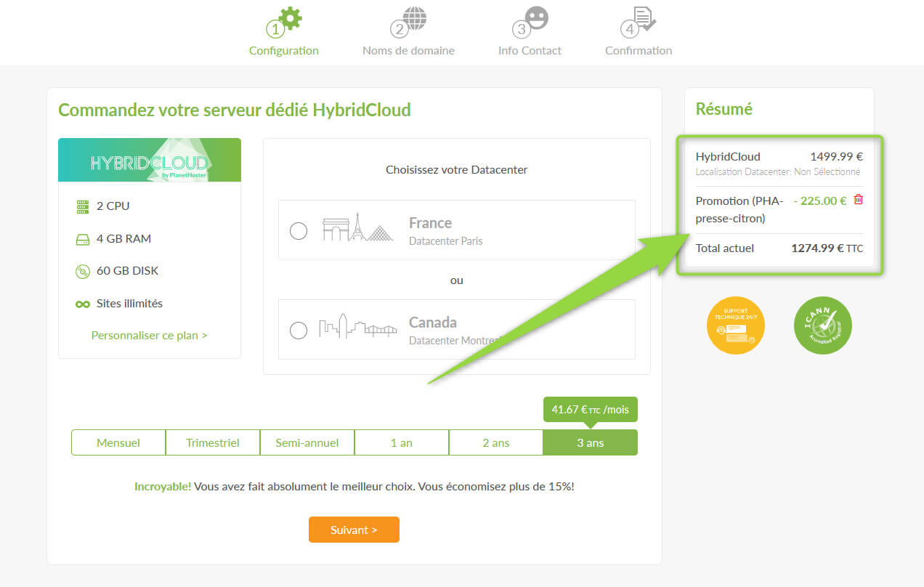Image resolution: width=924 pixels, height=587 pixels.
Task: Click the Montreal skyline illustration
Action: [357, 326]
